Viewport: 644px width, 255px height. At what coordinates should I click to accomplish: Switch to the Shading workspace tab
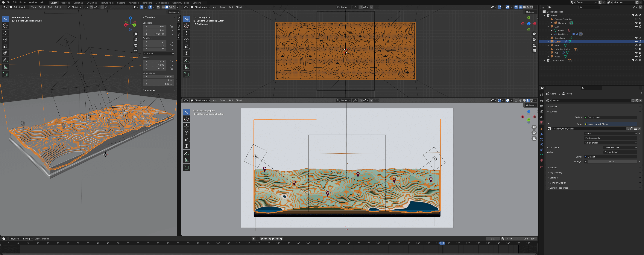[x=121, y=3]
